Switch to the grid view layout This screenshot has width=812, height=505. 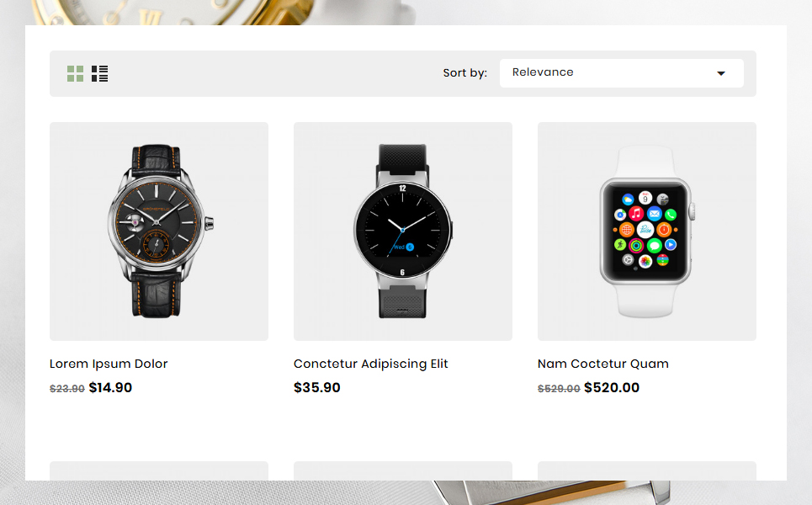tap(75, 73)
